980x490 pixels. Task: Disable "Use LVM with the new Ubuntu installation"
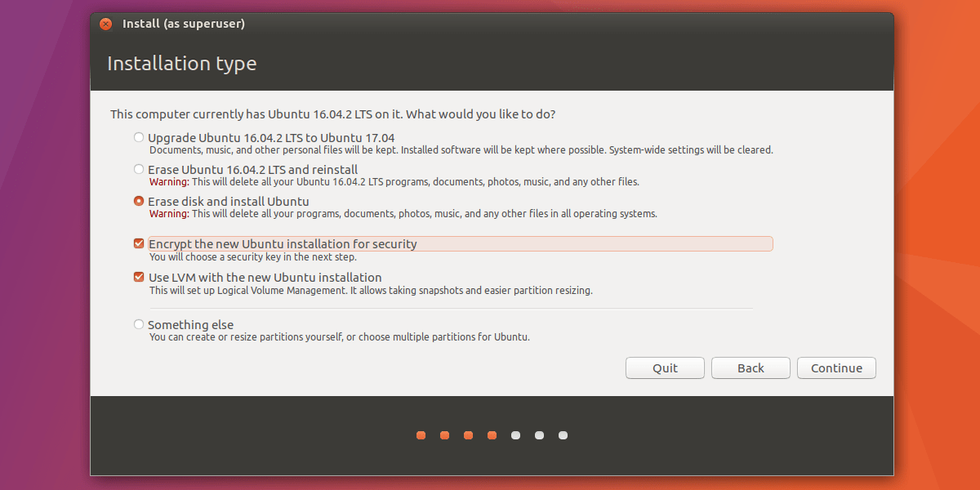139,277
